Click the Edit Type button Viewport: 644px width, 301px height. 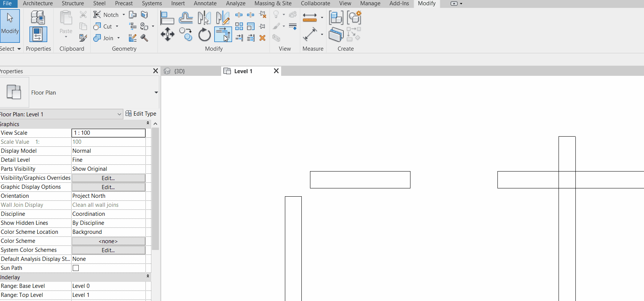click(x=141, y=113)
